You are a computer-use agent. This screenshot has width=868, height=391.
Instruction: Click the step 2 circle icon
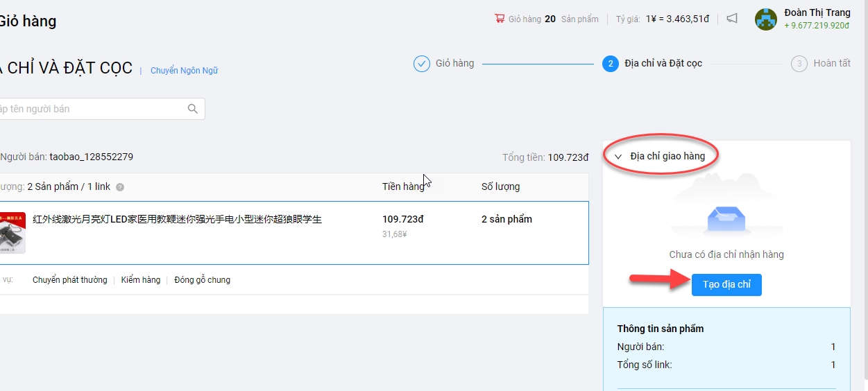[x=611, y=64]
